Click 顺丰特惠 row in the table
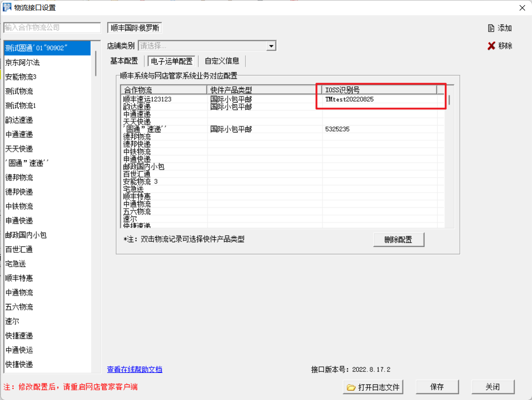The height and width of the screenshot is (400, 532). pyautogui.click(x=283, y=196)
